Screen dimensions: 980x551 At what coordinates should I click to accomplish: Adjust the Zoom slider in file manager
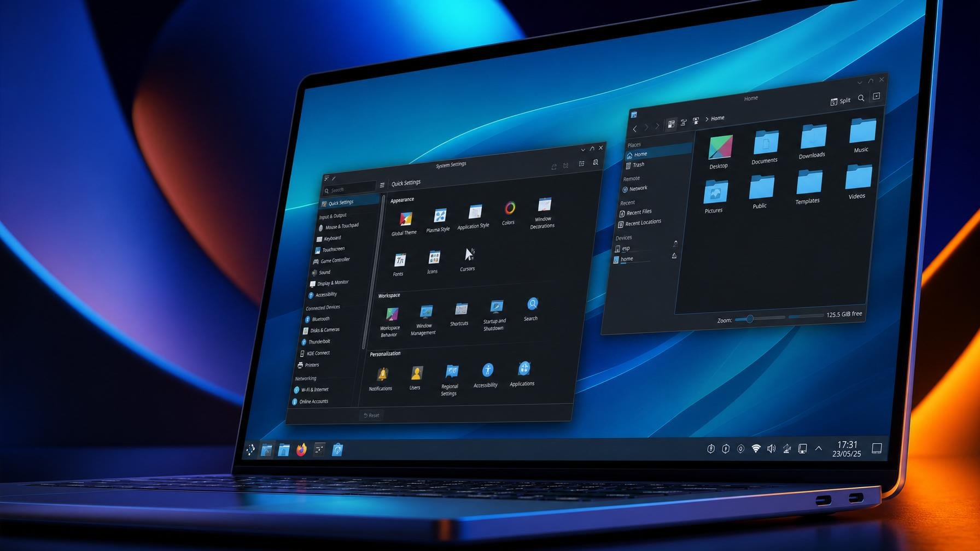coord(760,318)
